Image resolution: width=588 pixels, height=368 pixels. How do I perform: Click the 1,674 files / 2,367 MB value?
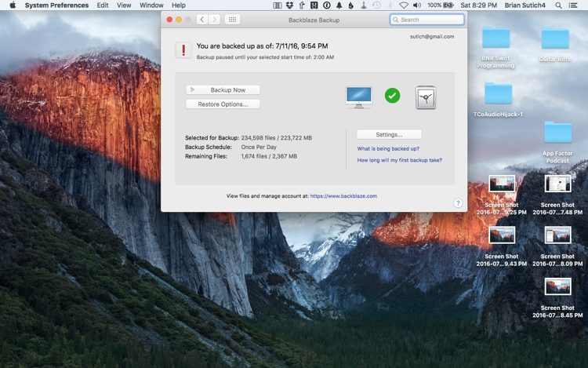point(269,156)
